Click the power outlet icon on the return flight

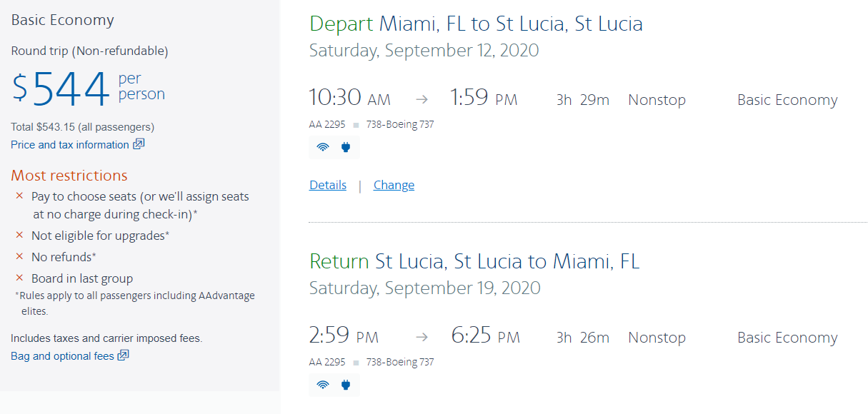pos(346,385)
